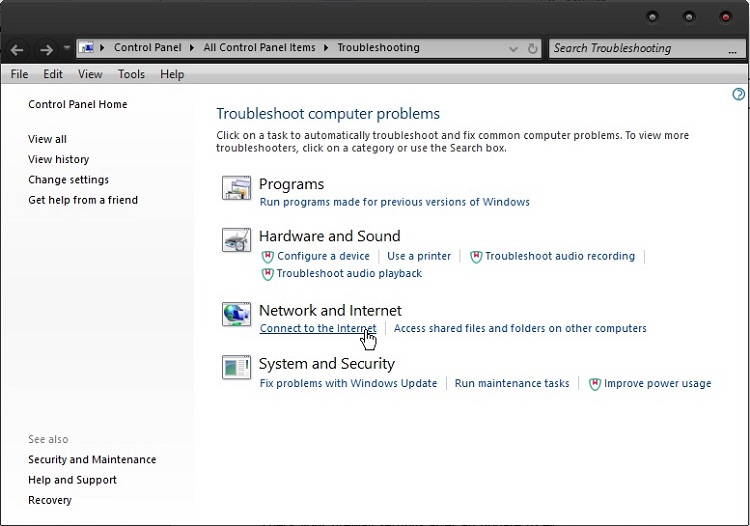The height and width of the screenshot is (526, 750).
Task: Open Network and Internet category heading
Action: 330,311
